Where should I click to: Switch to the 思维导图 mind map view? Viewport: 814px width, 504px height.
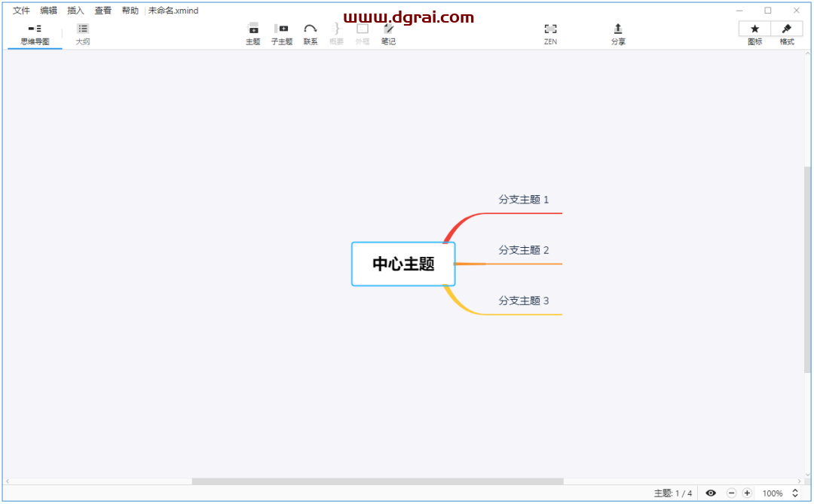point(35,34)
